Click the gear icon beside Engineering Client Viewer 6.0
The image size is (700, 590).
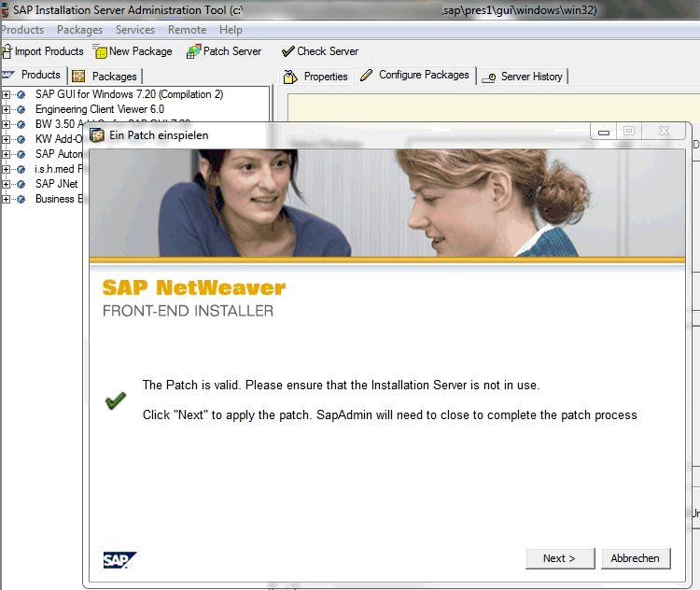click(21, 109)
